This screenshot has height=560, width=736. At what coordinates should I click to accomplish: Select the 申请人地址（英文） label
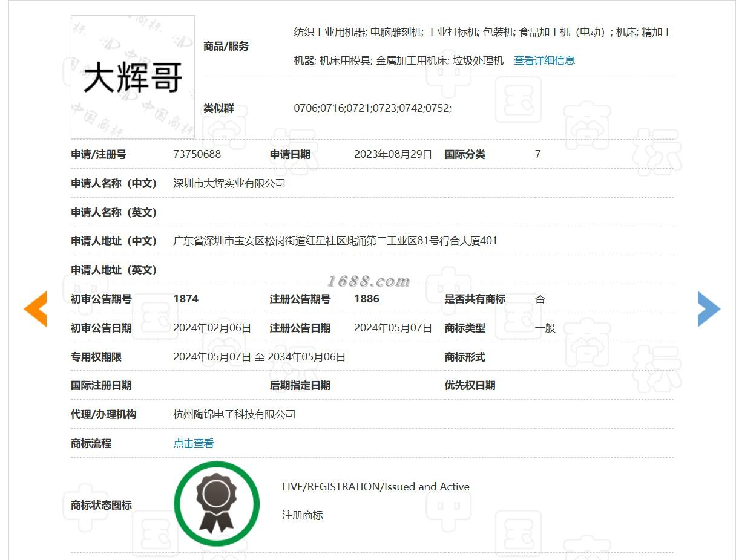[114, 270]
